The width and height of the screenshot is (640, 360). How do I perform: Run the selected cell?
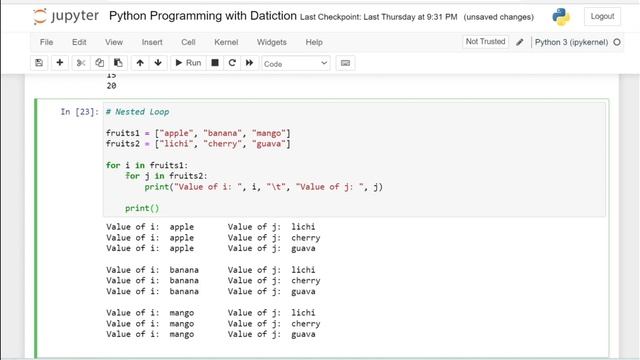[188, 63]
